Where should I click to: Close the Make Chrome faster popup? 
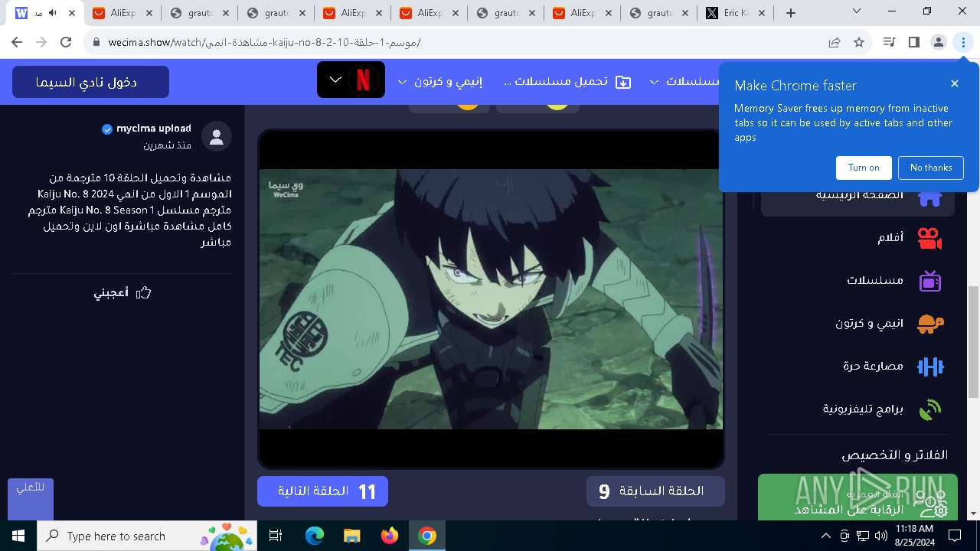[x=955, y=83]
